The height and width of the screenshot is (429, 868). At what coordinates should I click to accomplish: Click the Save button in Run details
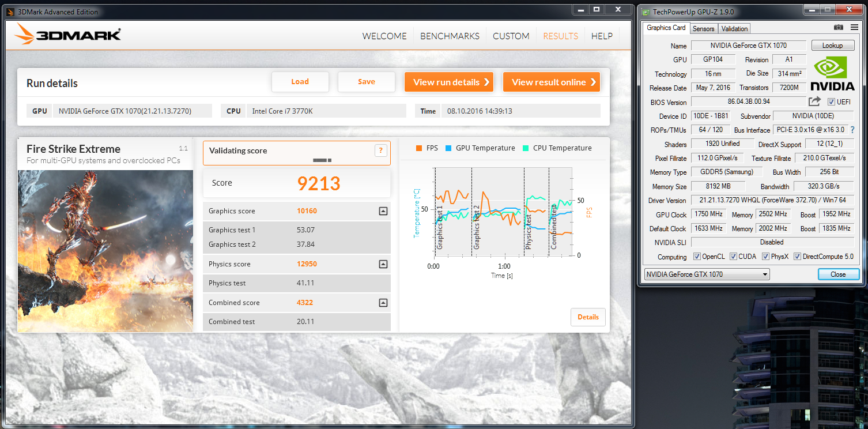click(x=366, y=82)
